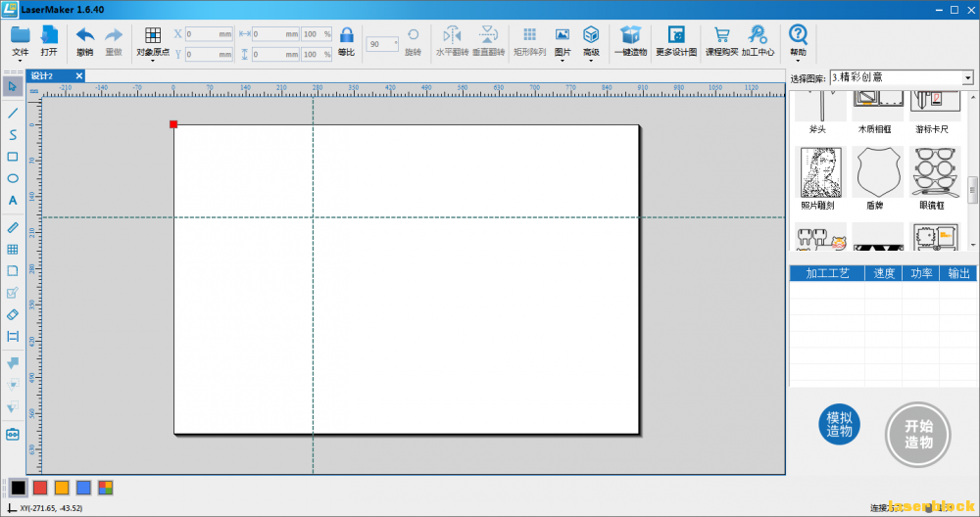
Task: Select the 盾牌 shield thumbnail
Action: [x=876, y=173]
